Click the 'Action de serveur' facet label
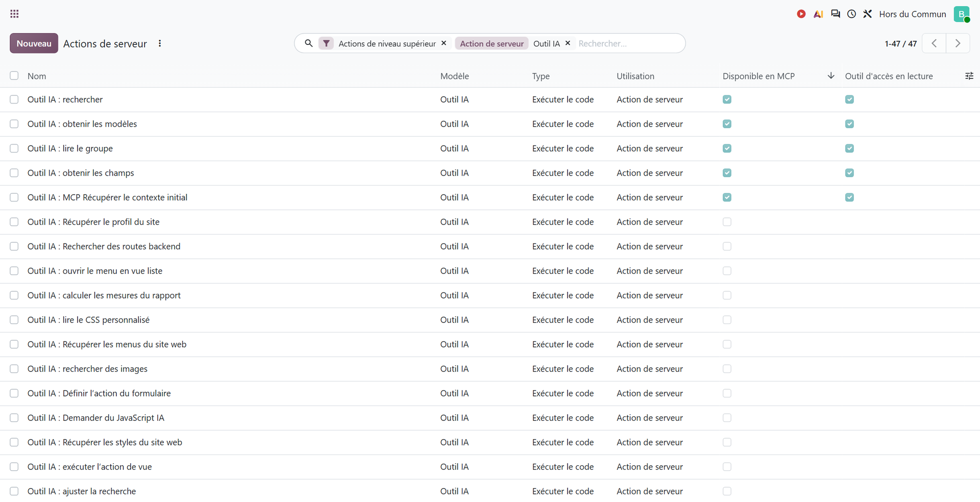This screenshot has height=502, width=980. pyautogui.click(x=492, y=43)
